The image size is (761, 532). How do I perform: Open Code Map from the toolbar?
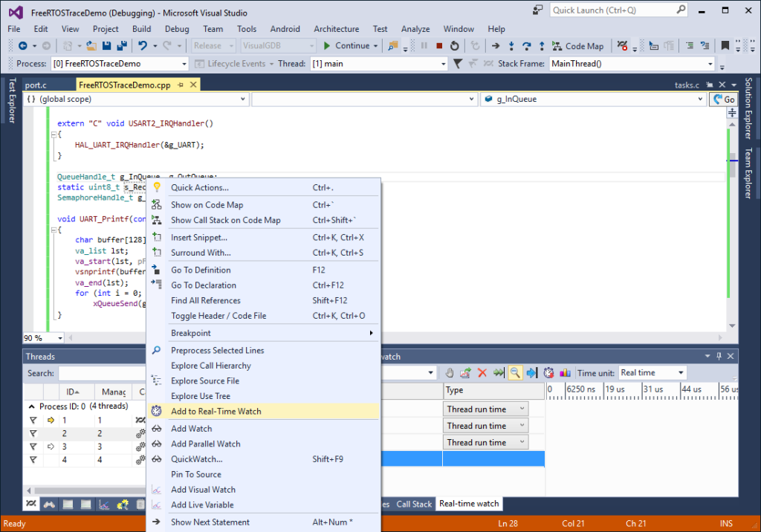[578, 46]
